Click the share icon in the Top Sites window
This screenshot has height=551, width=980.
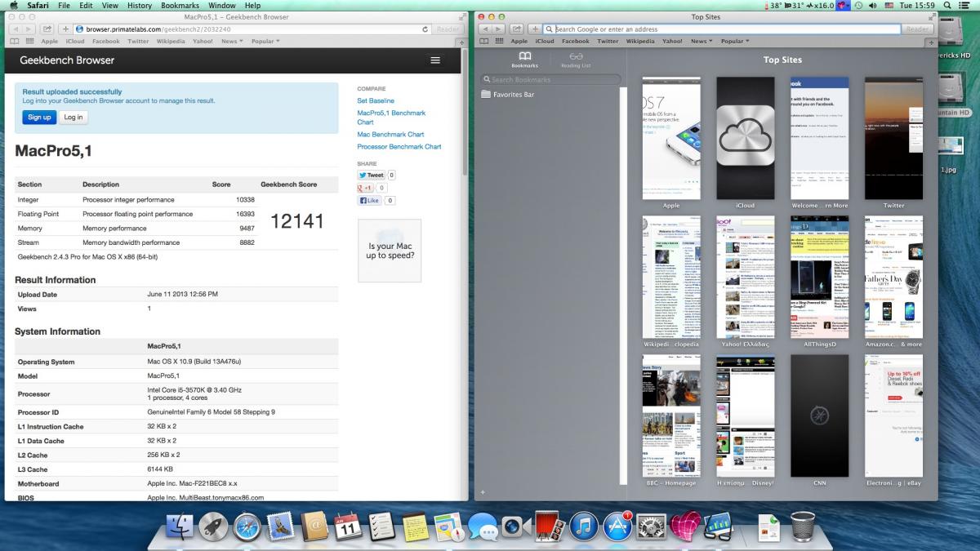518,29
